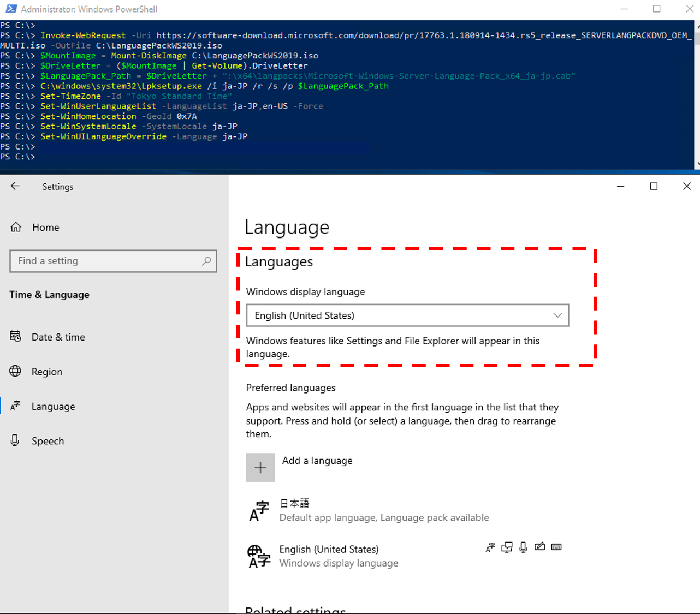
Task: Click the Languages section heading
Action: coord(278,262)
